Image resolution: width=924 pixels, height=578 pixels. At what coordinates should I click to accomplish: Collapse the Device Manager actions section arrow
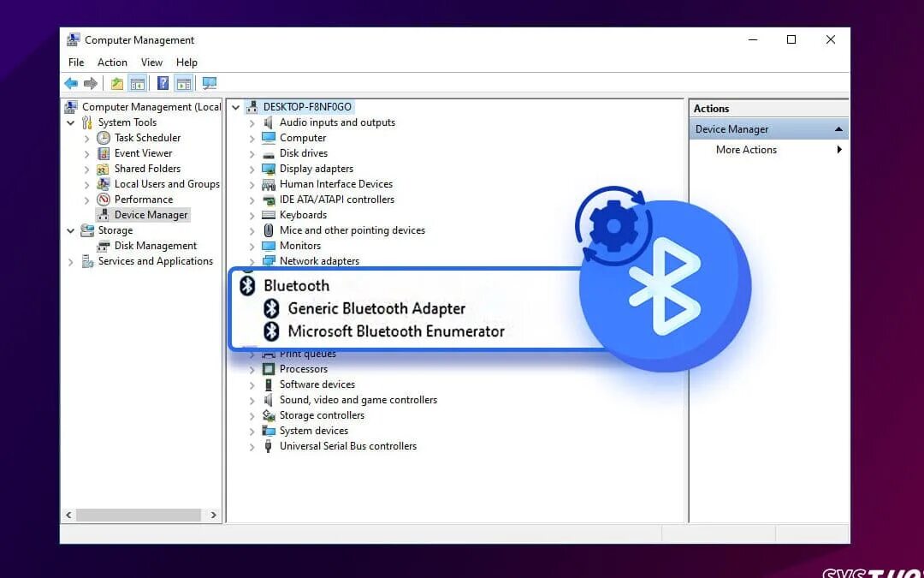pos(838,129)
